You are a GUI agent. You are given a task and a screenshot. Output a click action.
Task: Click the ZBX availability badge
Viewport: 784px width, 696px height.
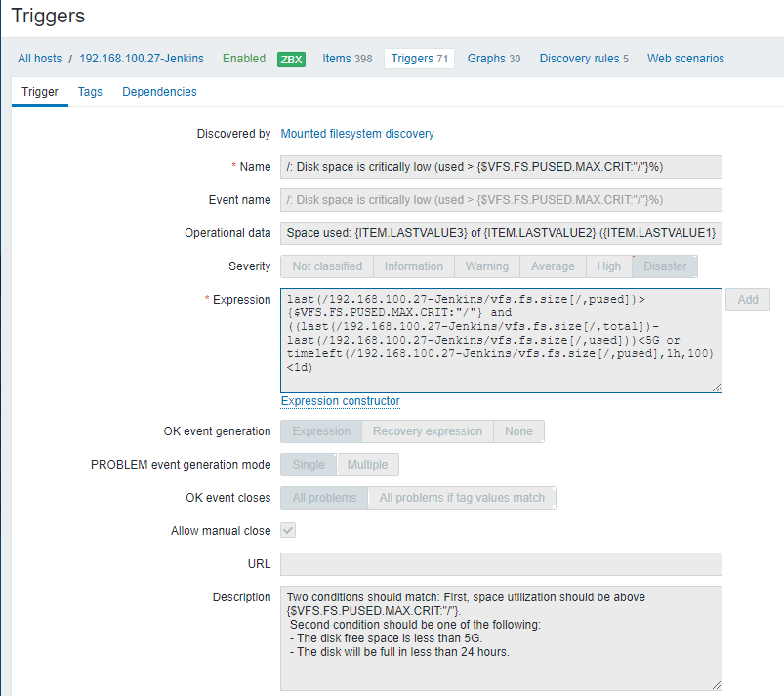click(x=292, y=60)
